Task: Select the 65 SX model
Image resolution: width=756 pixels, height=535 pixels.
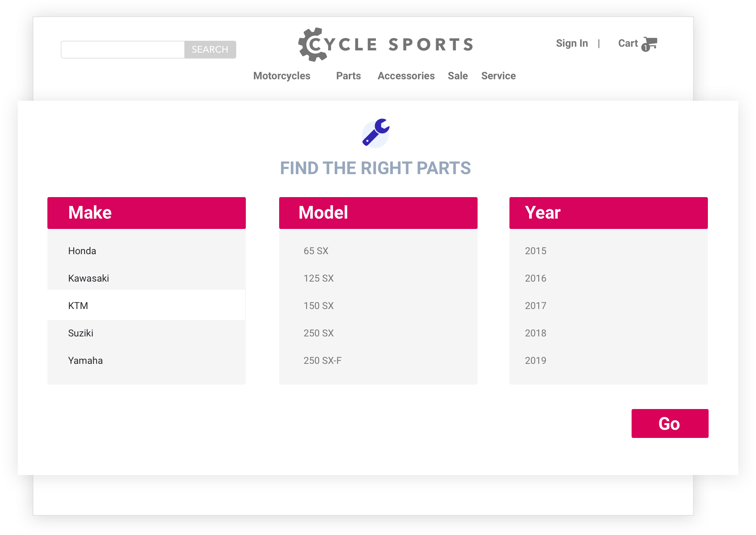Action: coord(316,251)
